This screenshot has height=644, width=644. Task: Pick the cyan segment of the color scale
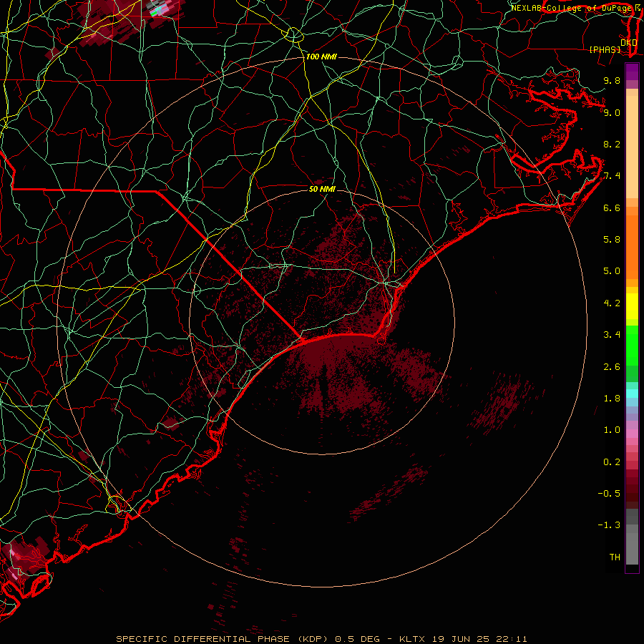click(x=632, y=394)
